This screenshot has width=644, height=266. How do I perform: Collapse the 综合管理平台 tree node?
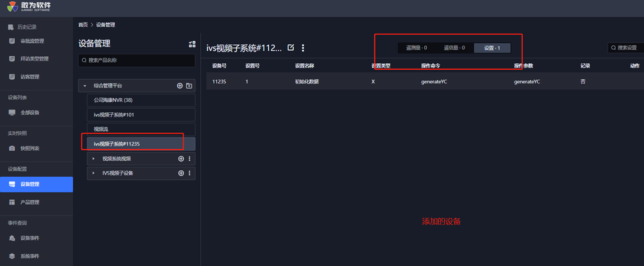pos(85,86)
